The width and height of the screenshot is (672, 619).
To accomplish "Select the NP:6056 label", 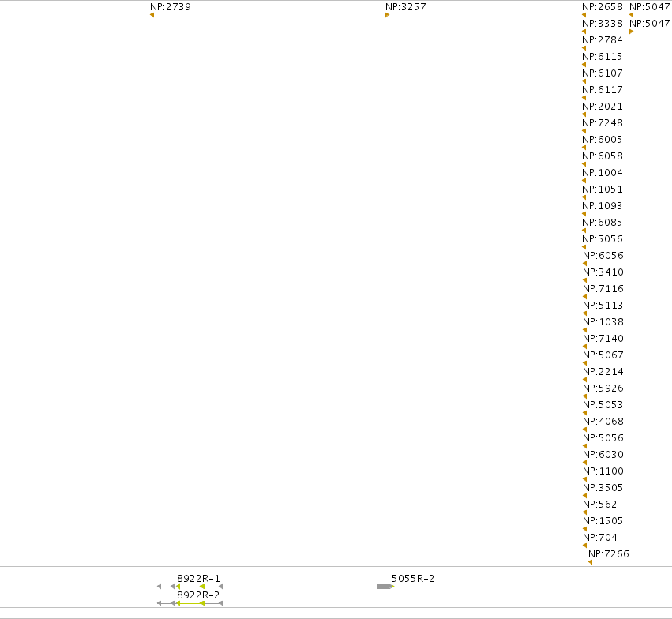I will [x=603, y=256].
